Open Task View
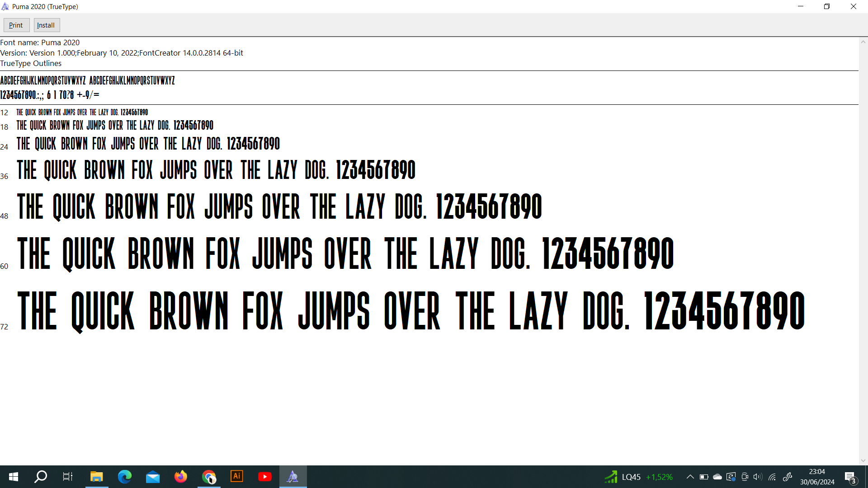Viewport: 868px width, 488px height. tap(68, 477)
